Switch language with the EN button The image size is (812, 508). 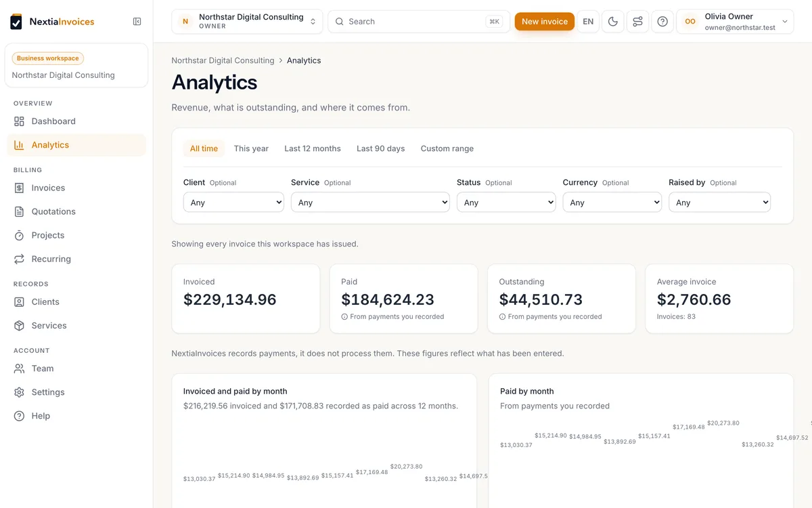click(588, 22)
